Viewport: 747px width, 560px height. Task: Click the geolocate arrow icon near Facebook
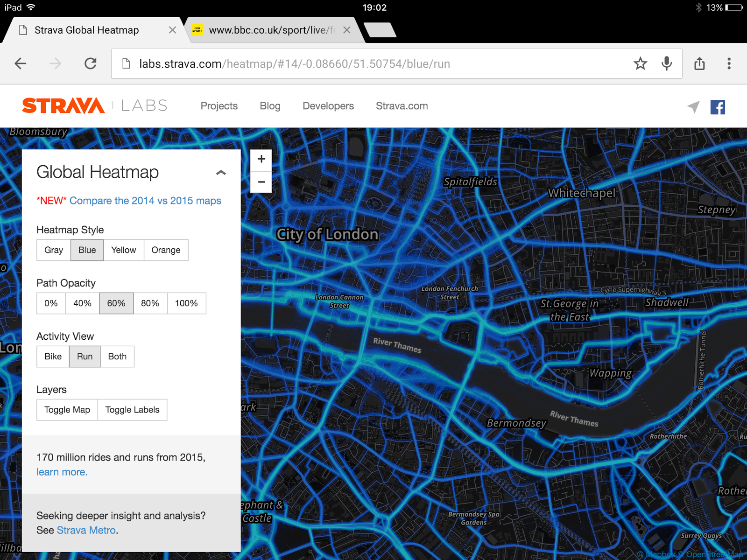pyautogui.click(x=693, y=107)
